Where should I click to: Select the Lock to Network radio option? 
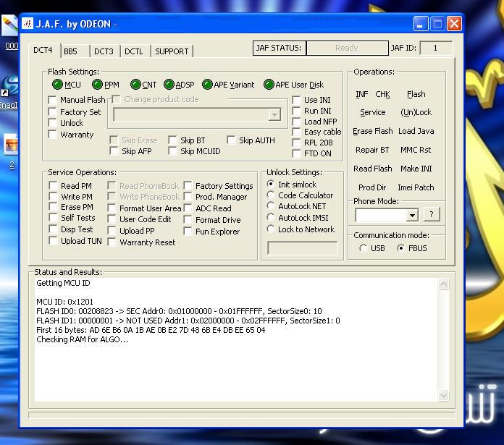(271, 229)
